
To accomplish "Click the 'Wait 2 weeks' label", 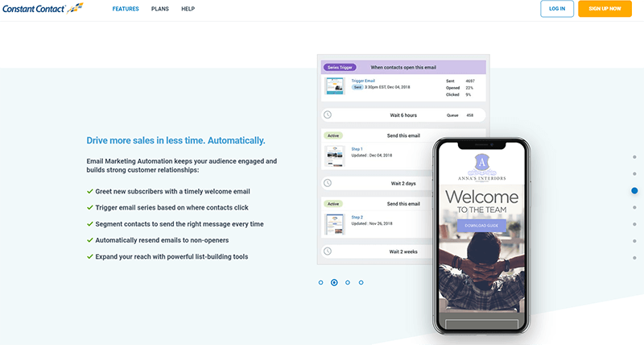I will click(403, 251).
